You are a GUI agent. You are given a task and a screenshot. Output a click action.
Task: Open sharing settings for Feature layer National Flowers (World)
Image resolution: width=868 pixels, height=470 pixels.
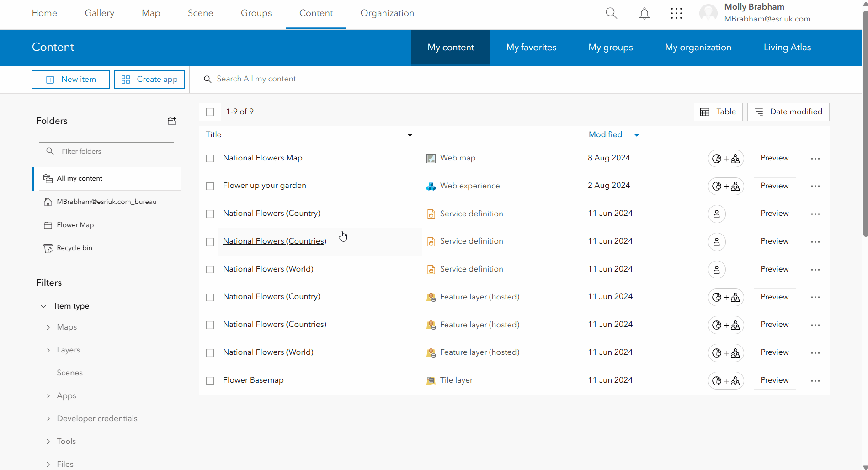click(726, 353)
